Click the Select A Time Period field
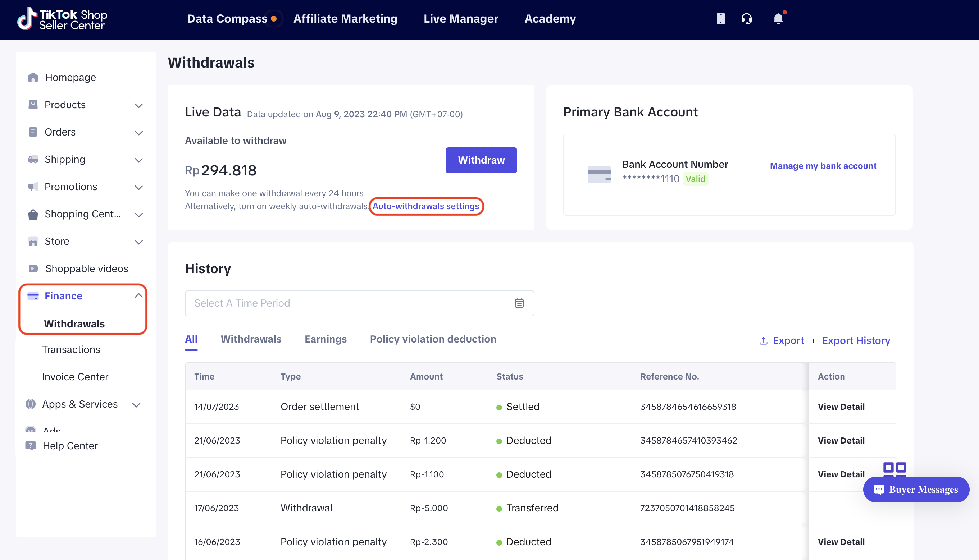This screenshot has height=560, width=979. tap(346, 303)
